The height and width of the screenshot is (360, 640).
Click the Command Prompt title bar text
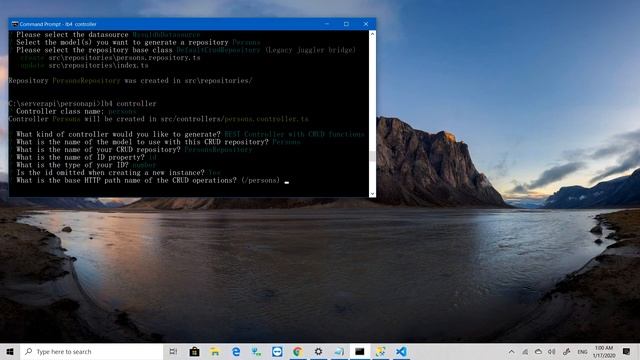58,24
